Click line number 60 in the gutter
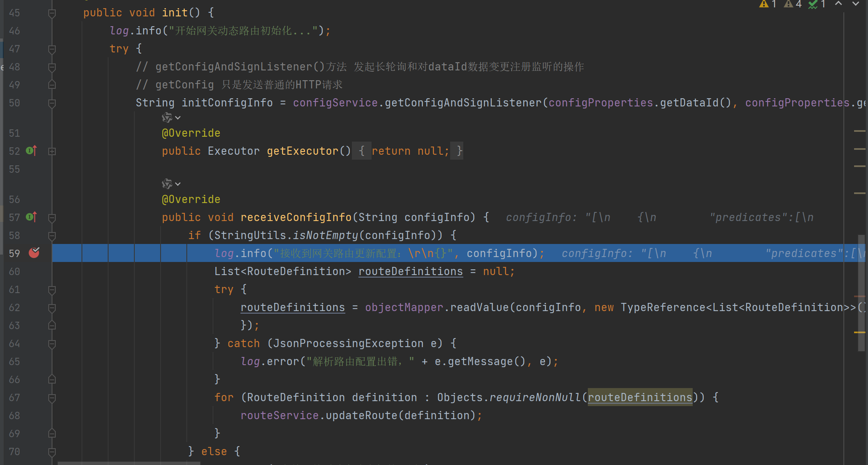This screenshot has width=868, height=465. pos(14,271)
